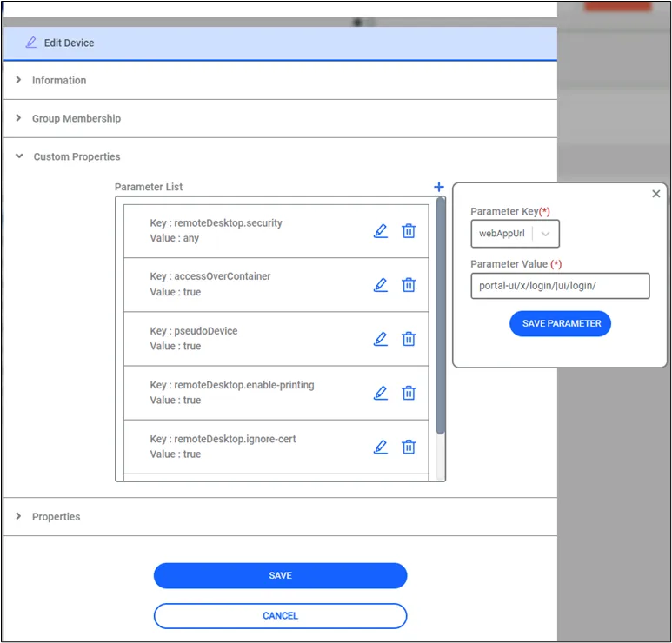Delete the remoteDesktop.ignore-cert parameter
Screen dimensions: 672x643
[409, 447]
